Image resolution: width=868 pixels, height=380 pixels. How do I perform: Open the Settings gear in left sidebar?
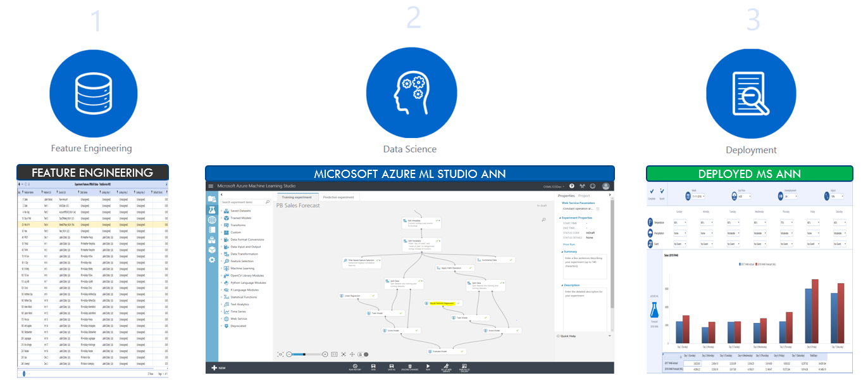(x=212, y=260)
